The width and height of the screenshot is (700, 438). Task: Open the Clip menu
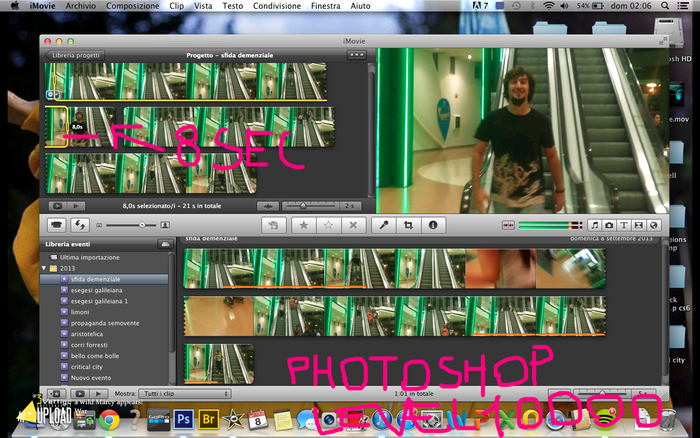tap(176, 6)
